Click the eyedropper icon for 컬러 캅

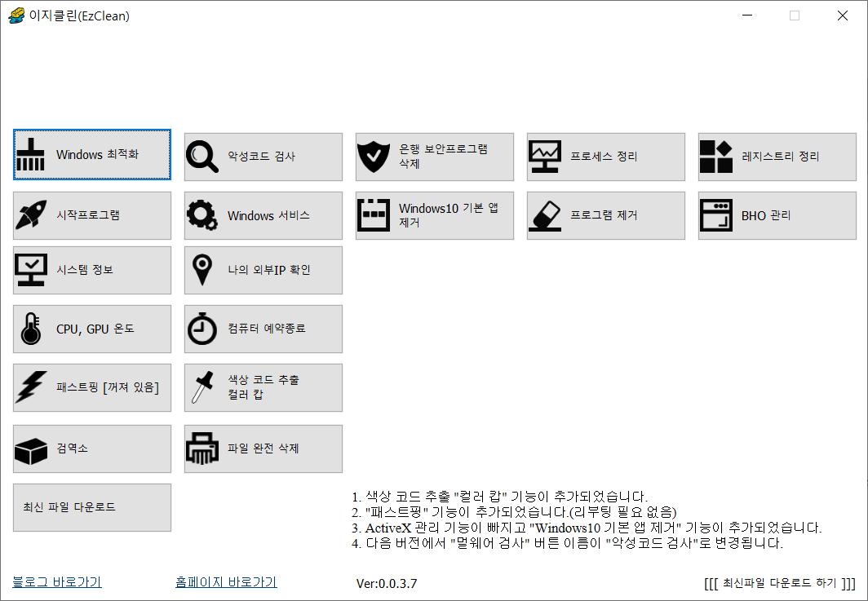[202, 387]
